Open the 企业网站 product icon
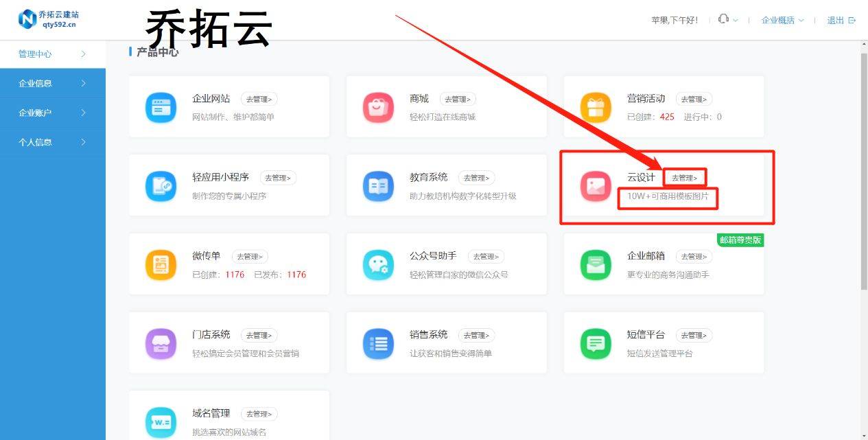The height and width of the screenshot is (440, 868). tap(161, 108)
